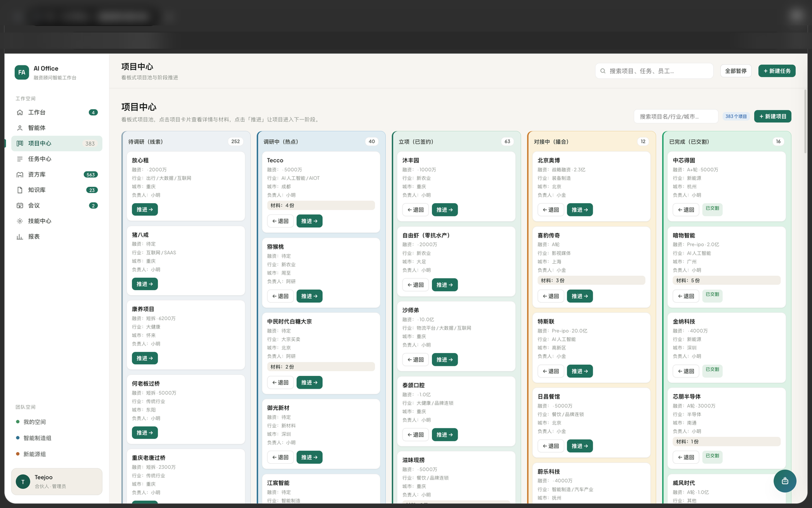Click 退回 on the 金纳科技 card
The height and width of the screenshot is (508, 812).
(686, 371)
